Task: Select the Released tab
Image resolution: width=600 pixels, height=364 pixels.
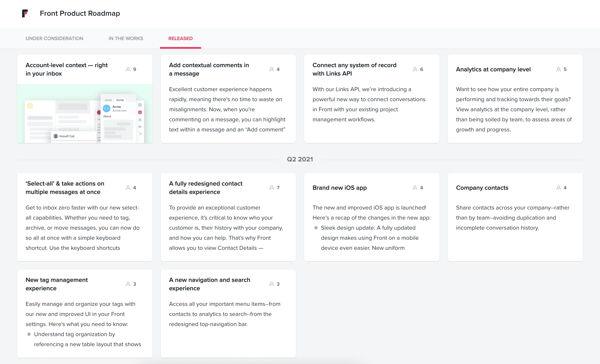Action: 180,38
